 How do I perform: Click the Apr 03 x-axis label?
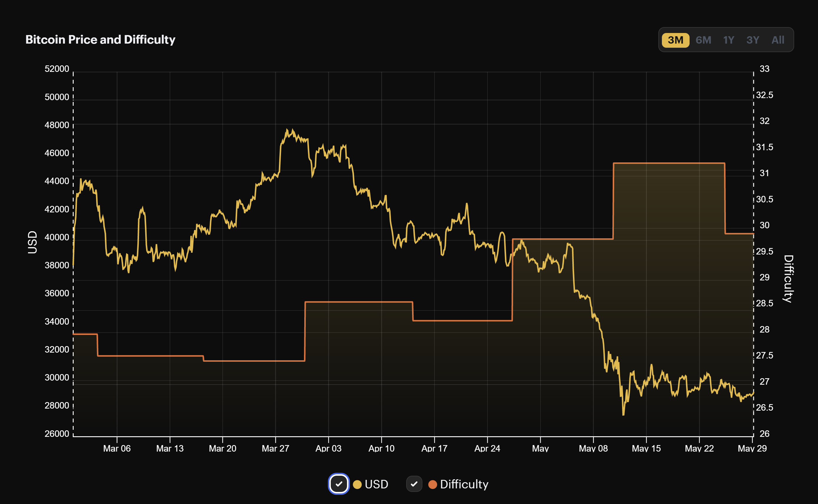tap(328, 448)
